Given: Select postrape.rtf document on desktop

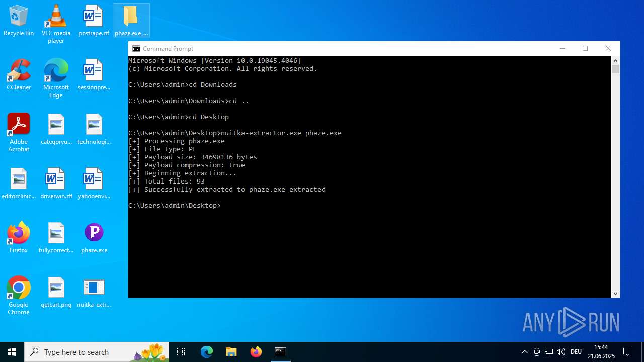Looking at the screenshot, I should pyautogui.click(x=94, y=21).
